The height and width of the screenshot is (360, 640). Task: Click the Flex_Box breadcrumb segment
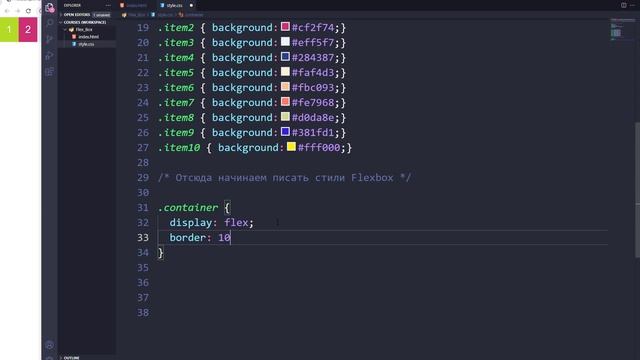(x=133, y=15)
